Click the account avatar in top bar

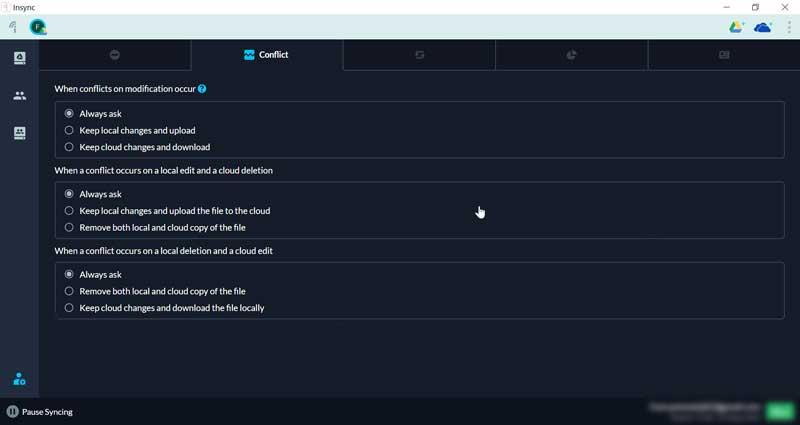(x=38, y=27)
